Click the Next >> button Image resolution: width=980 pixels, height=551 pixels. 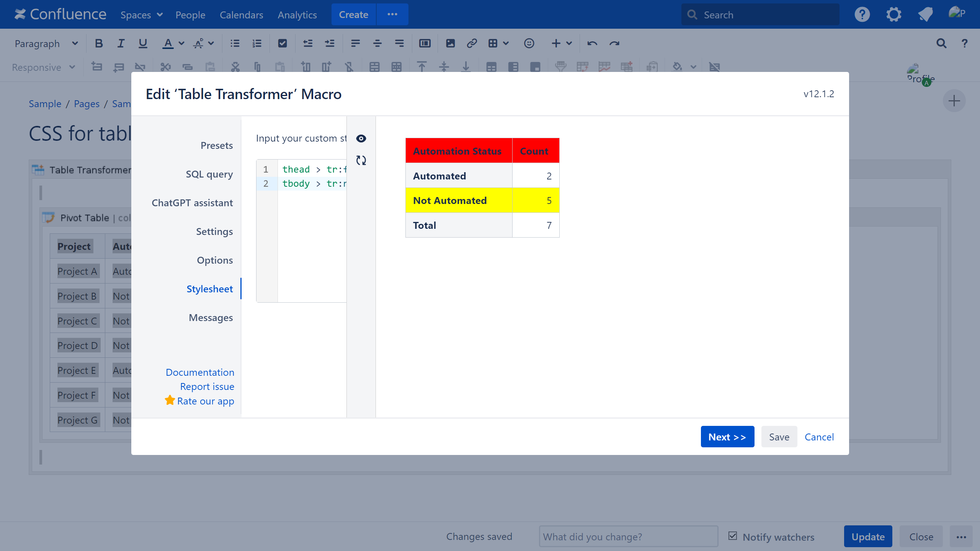pyautogui.click(x=727, y=437)
